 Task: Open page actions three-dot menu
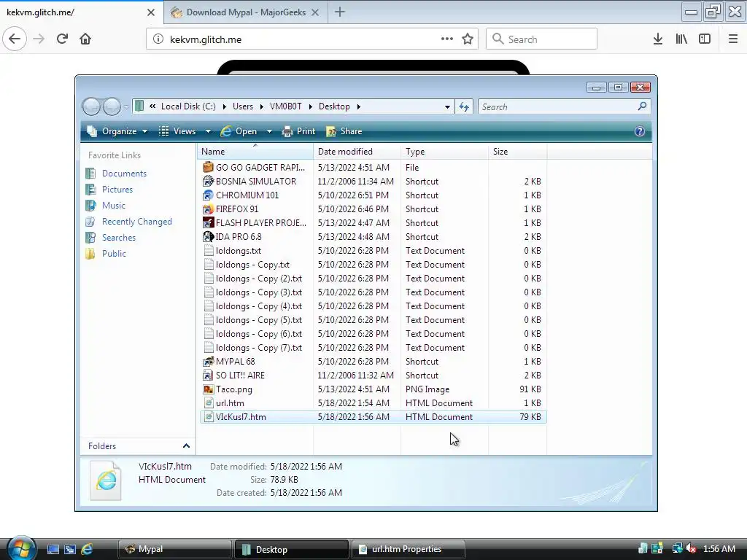tap(447, 39)
